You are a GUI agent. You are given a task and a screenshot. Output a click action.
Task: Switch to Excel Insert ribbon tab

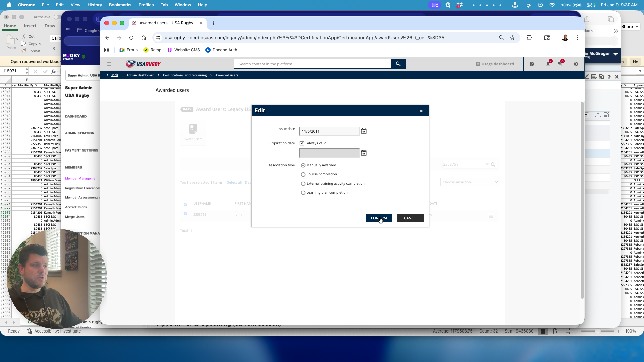pyautogui.click(x=30, y=26)
